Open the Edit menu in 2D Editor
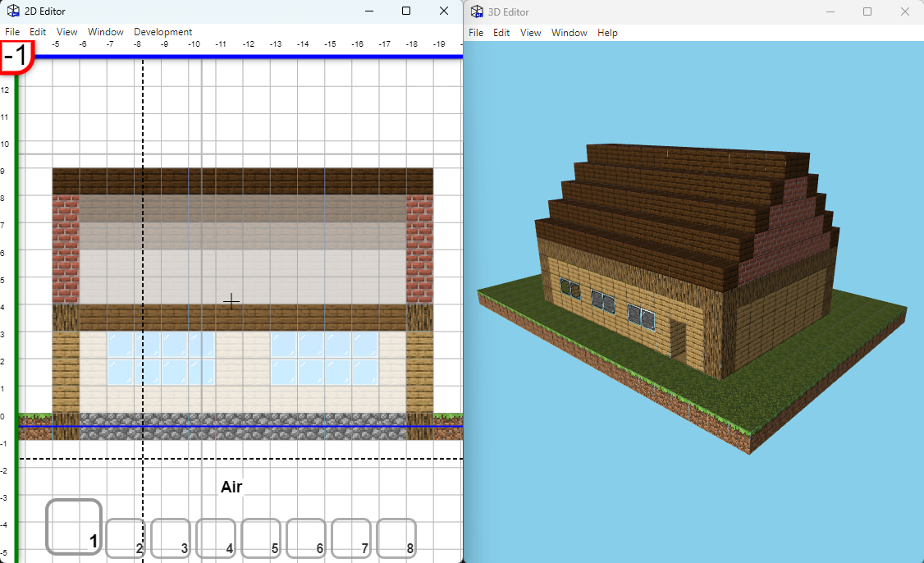The width and height of the screenshot is (924, 563). [37, 31]
